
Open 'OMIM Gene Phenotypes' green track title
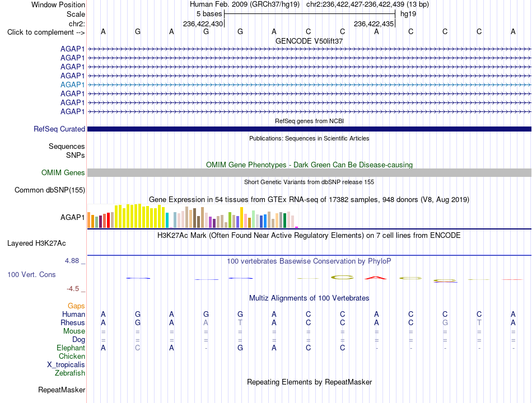point(309,165)
